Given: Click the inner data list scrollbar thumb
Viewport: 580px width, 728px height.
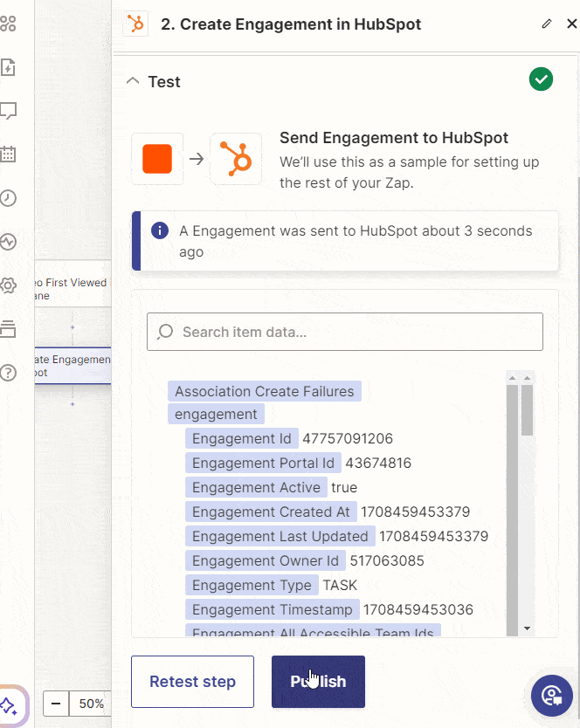Looking at the screenshot, I should 512,510.
